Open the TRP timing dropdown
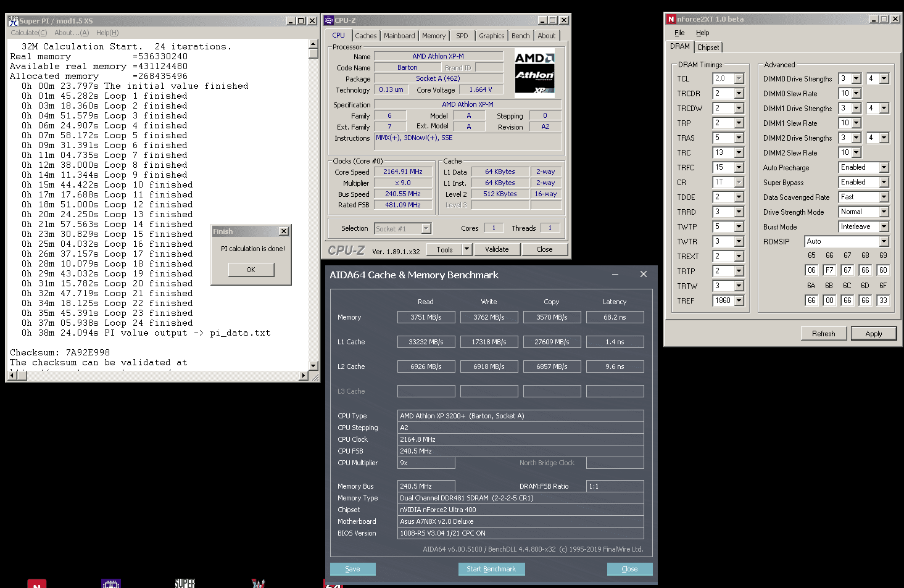904x588 pixels. click(x=739, y=123)
